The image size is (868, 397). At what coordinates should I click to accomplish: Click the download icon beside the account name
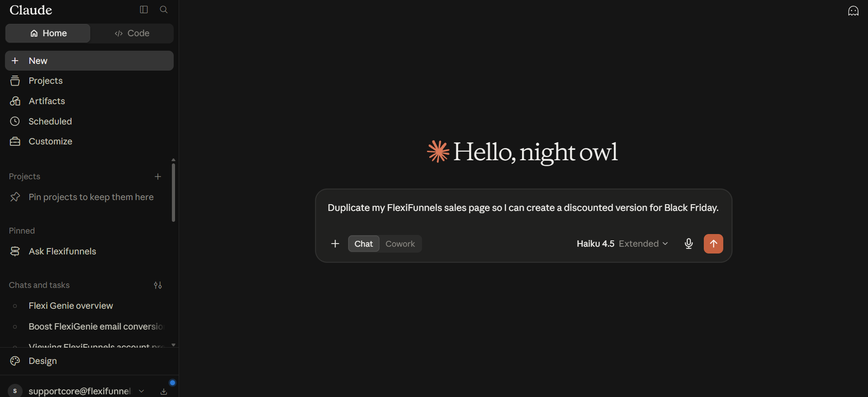tap(164, 392)
